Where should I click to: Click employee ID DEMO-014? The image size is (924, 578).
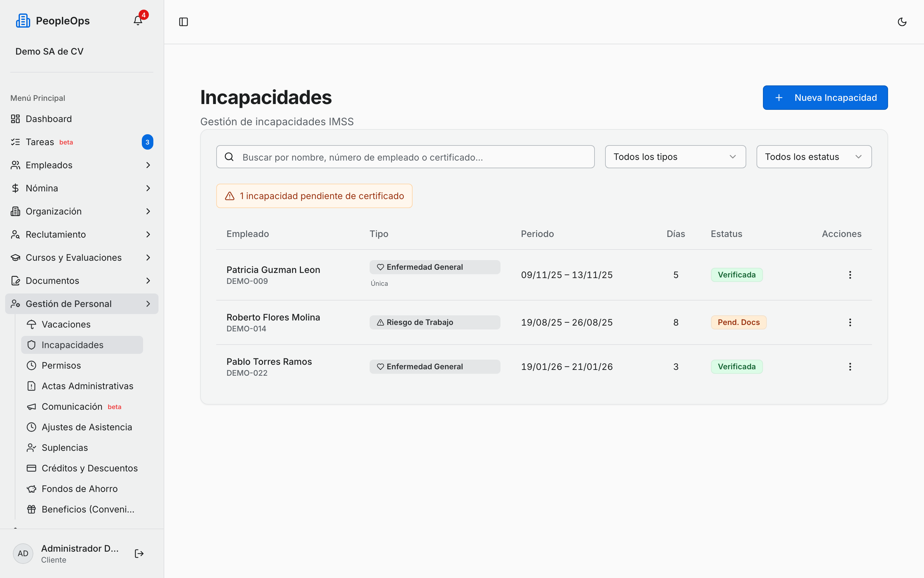246,329
